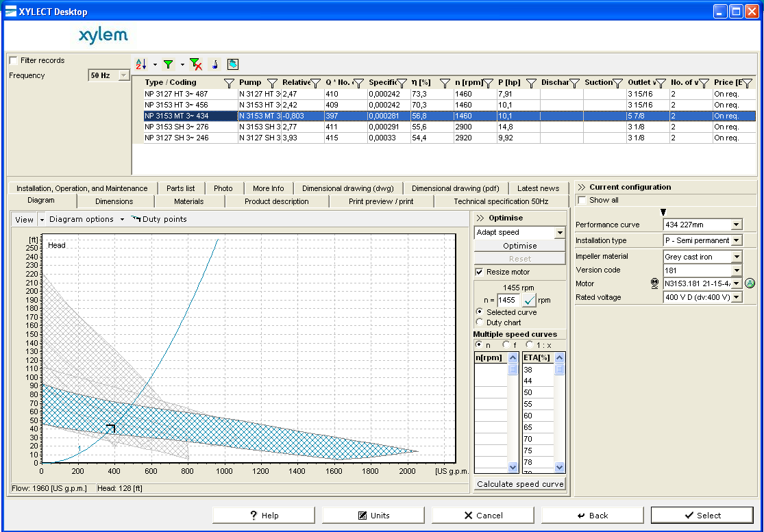The image size is (764, 532).
Task: Open the filter funnel on η [%] column
Action: [445, 84]
